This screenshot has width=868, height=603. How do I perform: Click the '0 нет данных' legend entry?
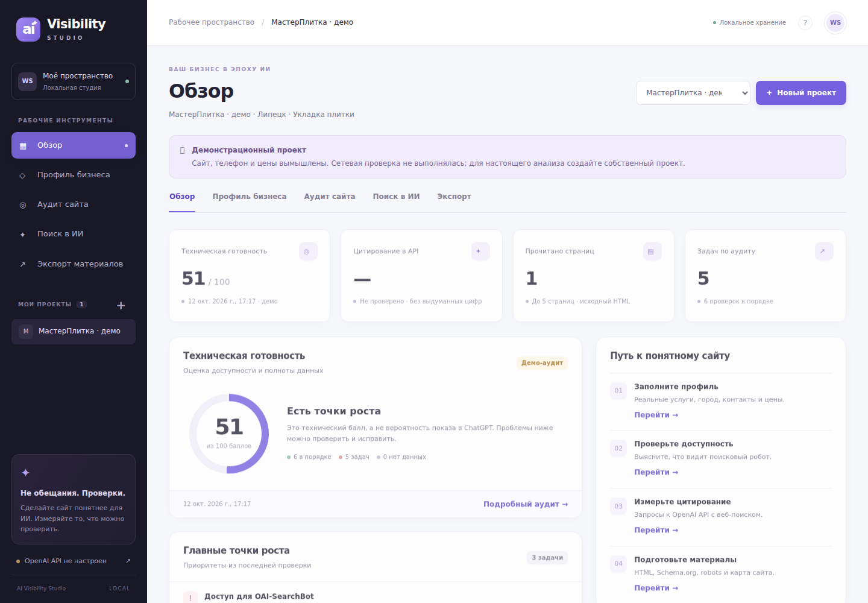pos(401,457)
